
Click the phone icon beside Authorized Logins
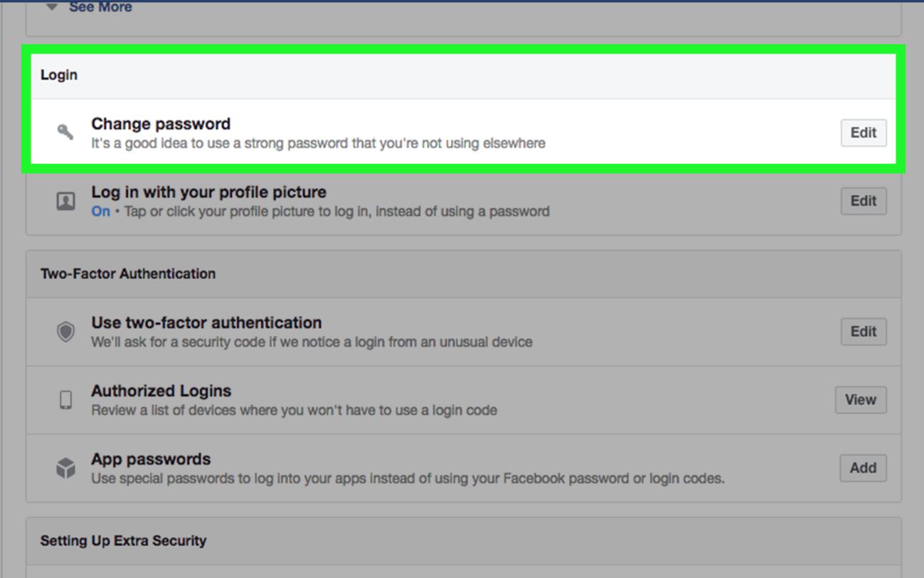(66, 399)
